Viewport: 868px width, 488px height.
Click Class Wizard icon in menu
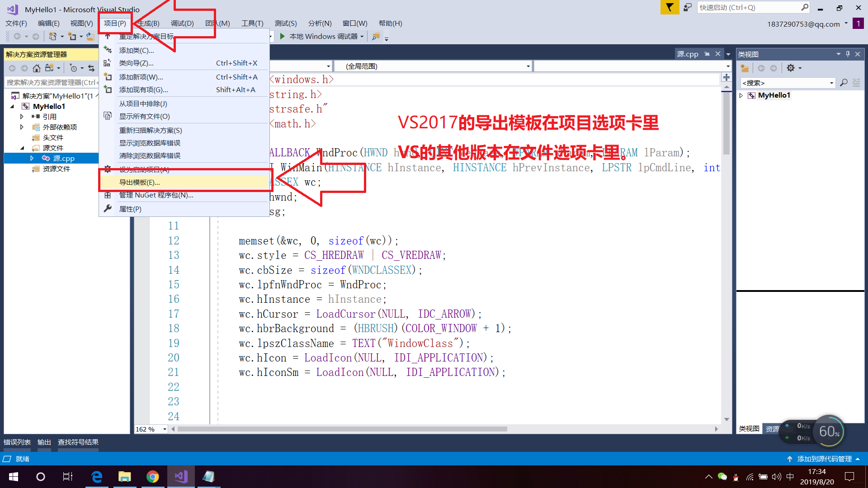pyautogui.click(x=108, y=63)
